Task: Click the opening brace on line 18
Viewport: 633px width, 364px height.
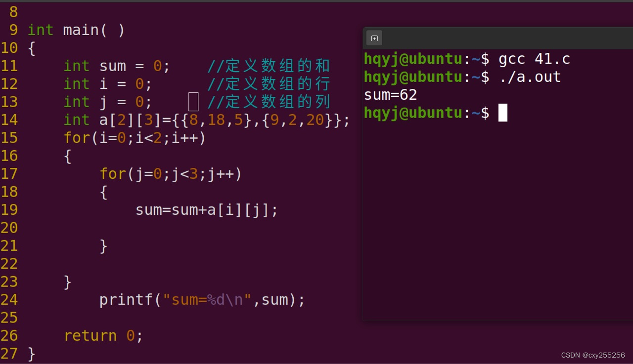Action: 103,192
